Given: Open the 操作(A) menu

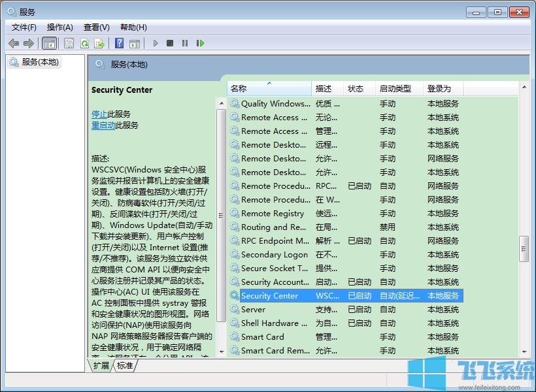Looking at the screenshot, I should click(59, 27).
